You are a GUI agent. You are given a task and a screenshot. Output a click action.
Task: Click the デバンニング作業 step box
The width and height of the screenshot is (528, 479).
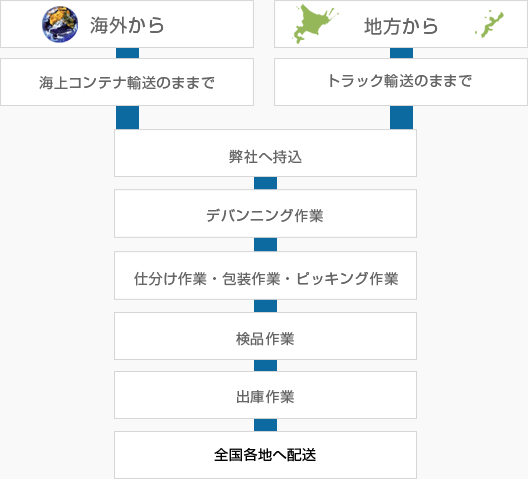tap(265, 214)
